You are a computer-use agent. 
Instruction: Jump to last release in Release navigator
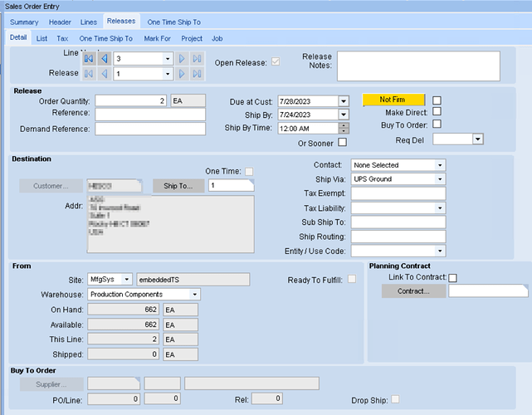[198, 74]
